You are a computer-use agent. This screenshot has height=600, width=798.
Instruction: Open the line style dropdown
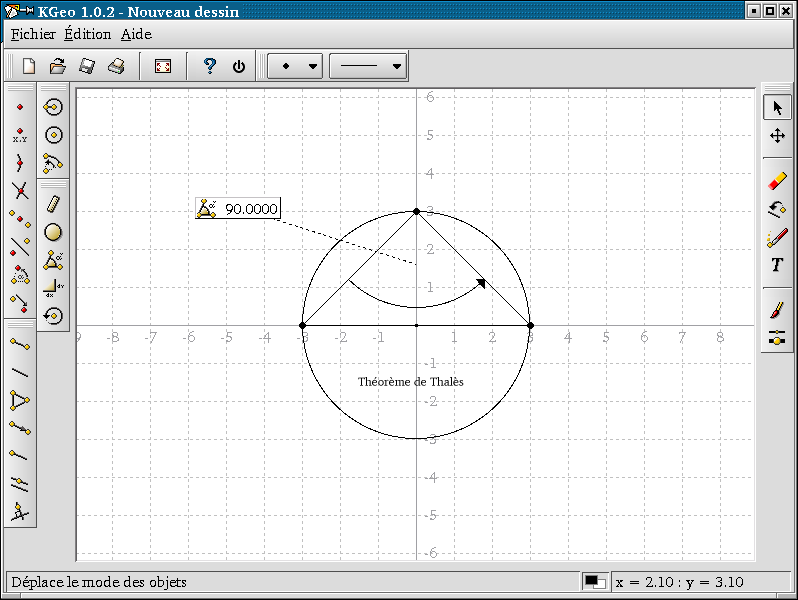coord(369,67)
